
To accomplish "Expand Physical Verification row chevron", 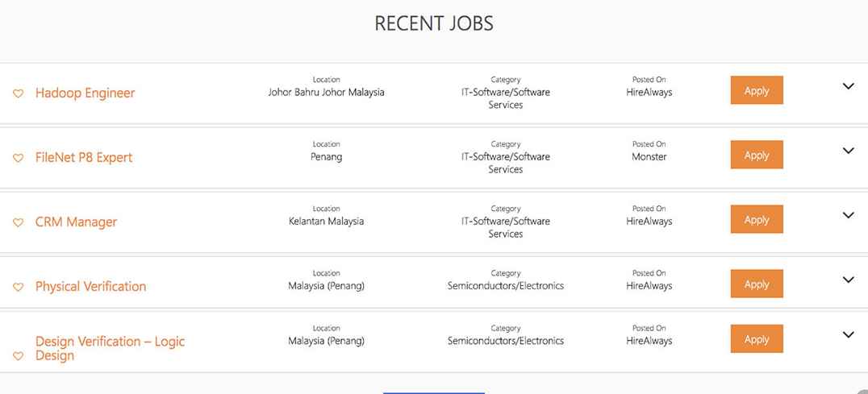I will (848, 280).
